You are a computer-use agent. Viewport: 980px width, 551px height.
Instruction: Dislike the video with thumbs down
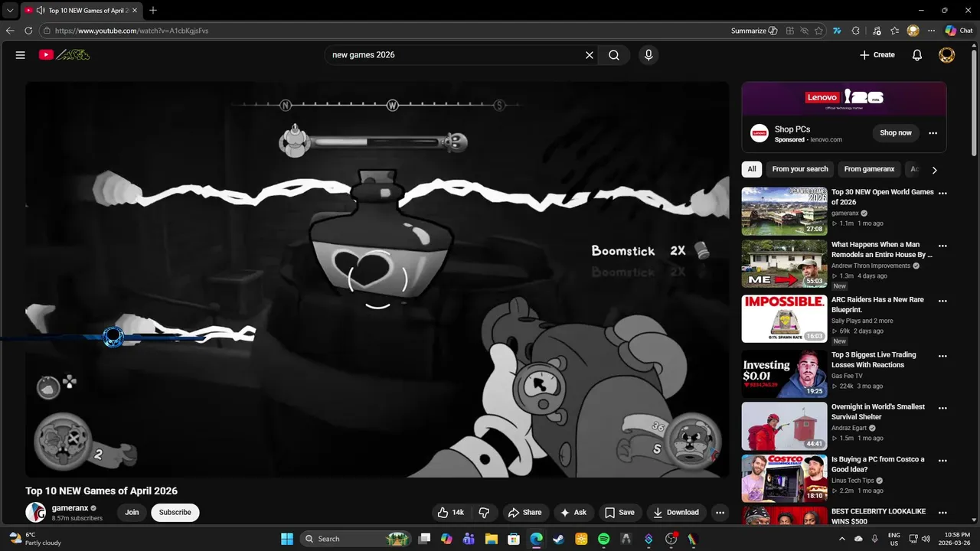tap(484, 513)
